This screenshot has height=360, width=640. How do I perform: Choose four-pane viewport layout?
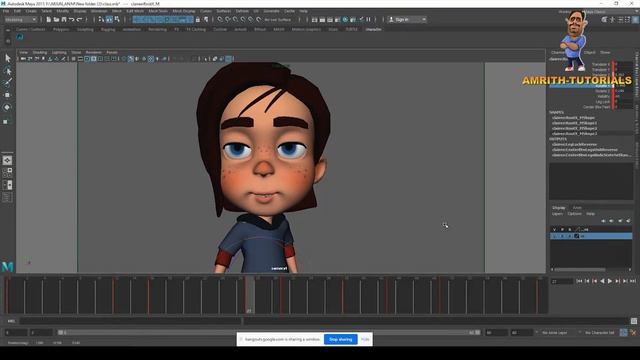(7, 172)
